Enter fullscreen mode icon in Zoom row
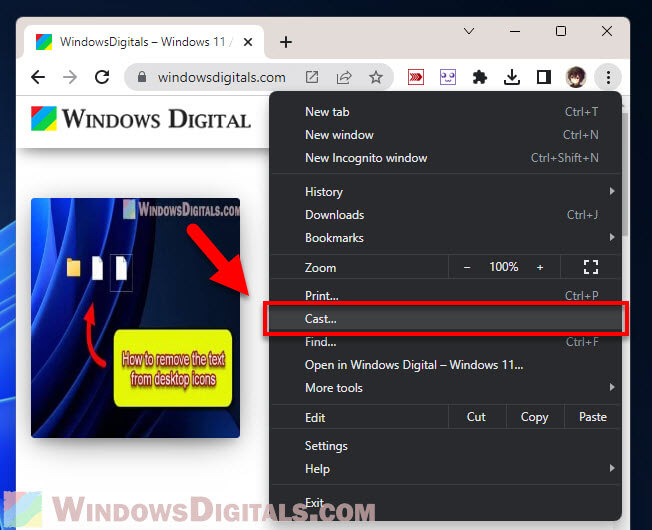This screenshot has width=652, height=530. click(590, 267)
